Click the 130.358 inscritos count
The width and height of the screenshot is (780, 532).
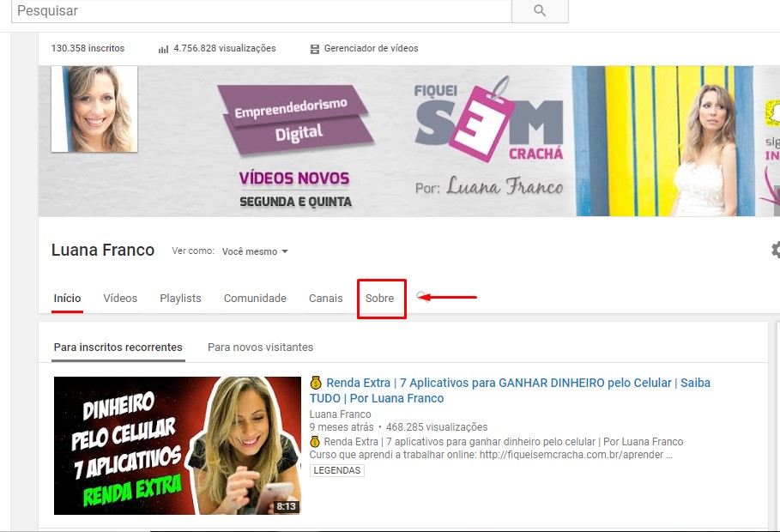88,48
